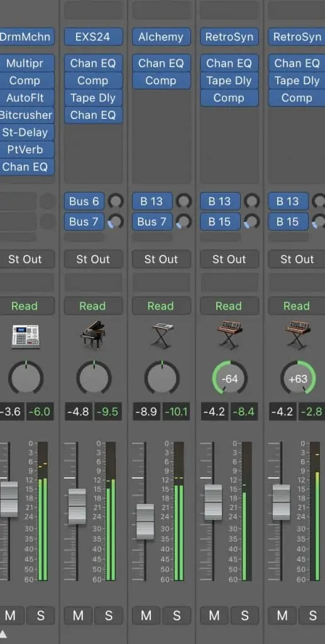325x644 pixels.
Task: Open the Chan EQ plug-in on Alchemy strip
Action: [x=162, y=64]
